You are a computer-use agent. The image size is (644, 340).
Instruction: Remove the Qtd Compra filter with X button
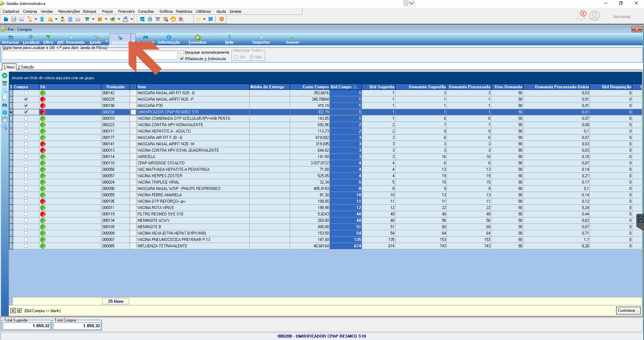13,311
